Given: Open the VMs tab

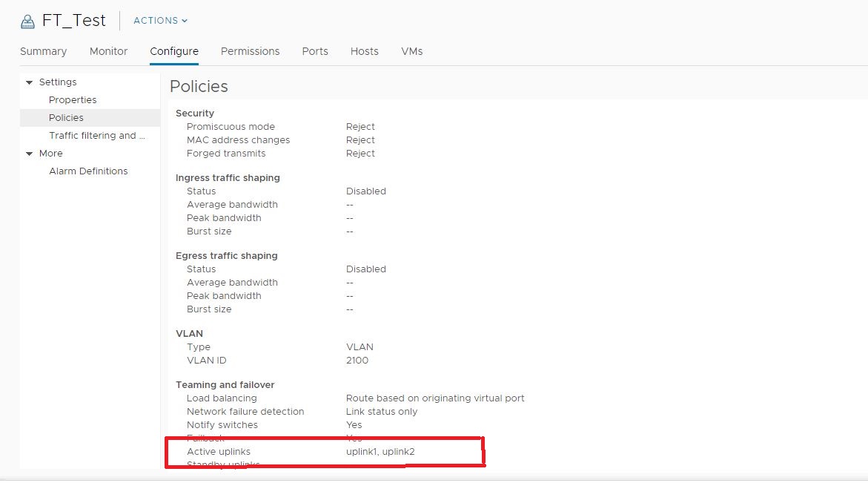Looking at the screenshot, I should [x=411, y=51].
